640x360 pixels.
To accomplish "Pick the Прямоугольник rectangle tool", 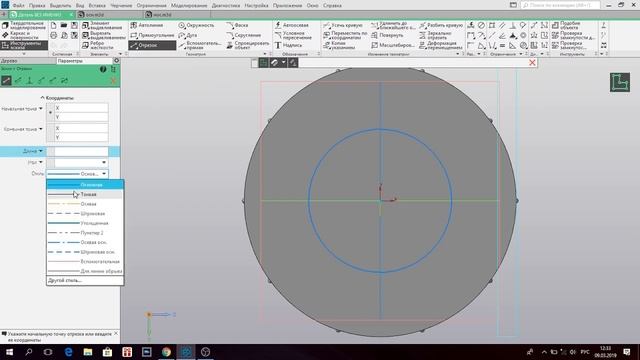I will click(x=152, y=36).
